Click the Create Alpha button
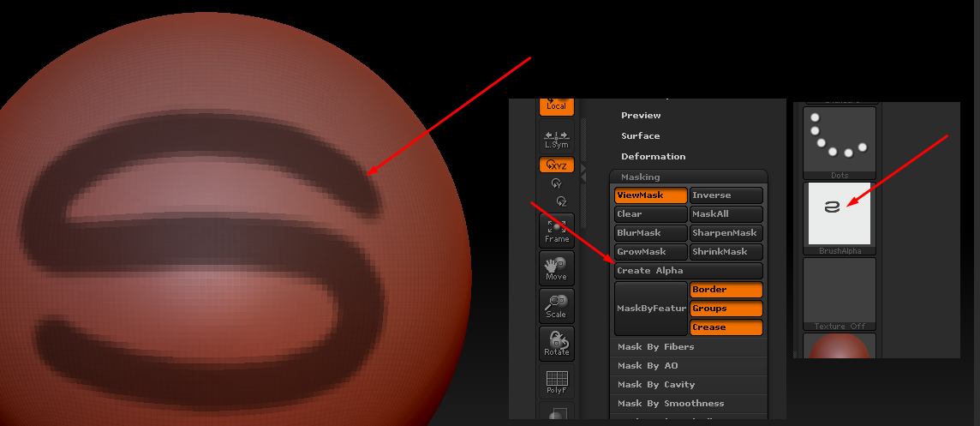 [x=689, y=271]
